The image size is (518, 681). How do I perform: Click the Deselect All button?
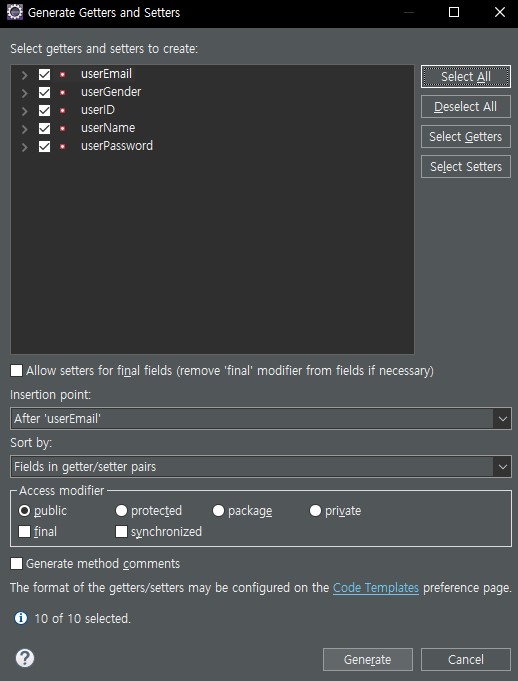pyautogui.click(x=466, y=107)
